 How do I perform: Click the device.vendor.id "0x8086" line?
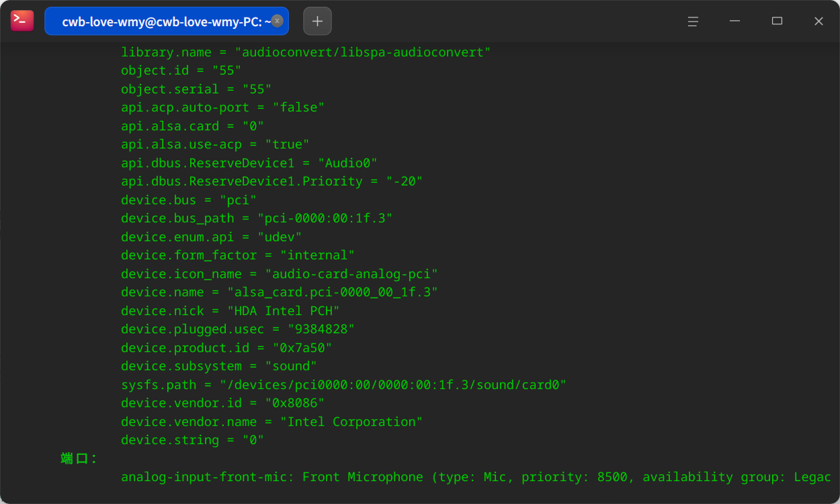[222, 403]
